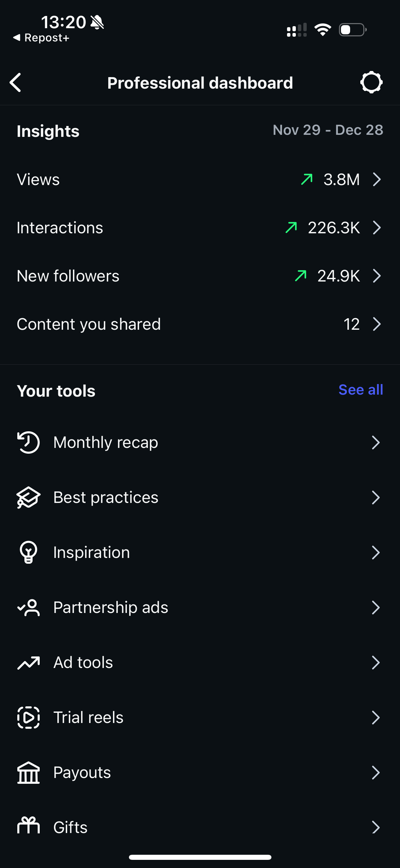Tap the Monthly recap clock icon
The height and width of the screenshot is (868, 400).
click(28, 442)
